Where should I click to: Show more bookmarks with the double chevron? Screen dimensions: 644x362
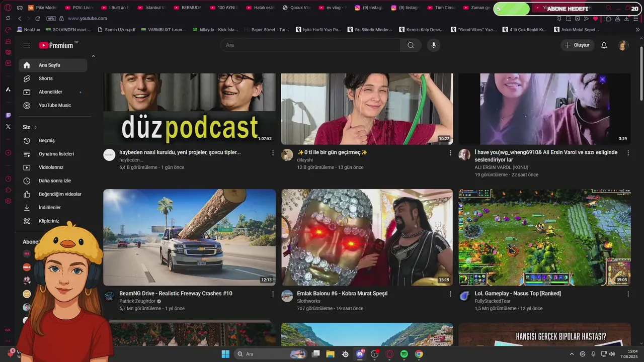(637, 30)
